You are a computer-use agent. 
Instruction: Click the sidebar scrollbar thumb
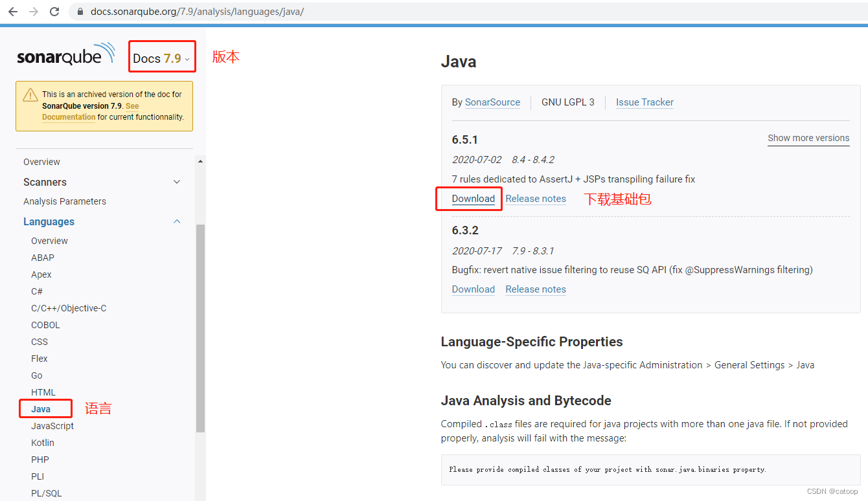200,328
